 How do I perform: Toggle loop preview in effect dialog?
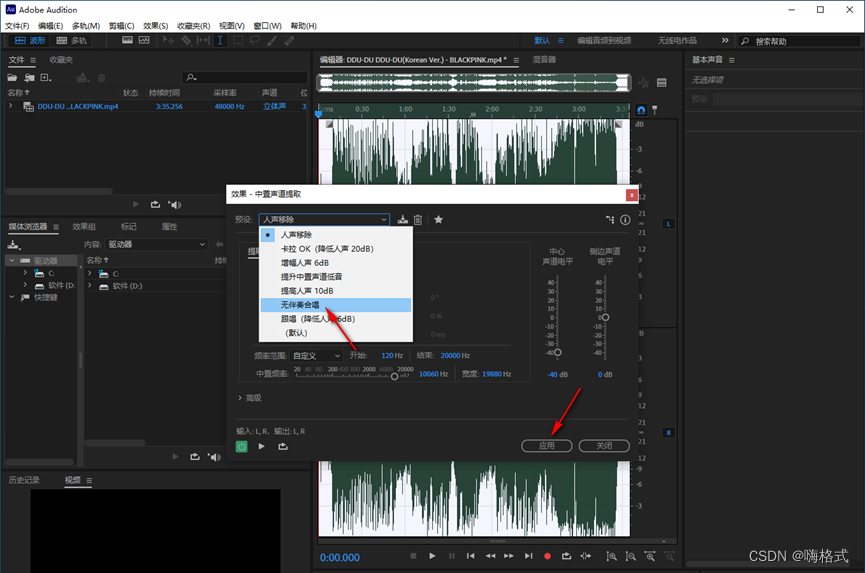pyautogui.click(x=283, y=446)
